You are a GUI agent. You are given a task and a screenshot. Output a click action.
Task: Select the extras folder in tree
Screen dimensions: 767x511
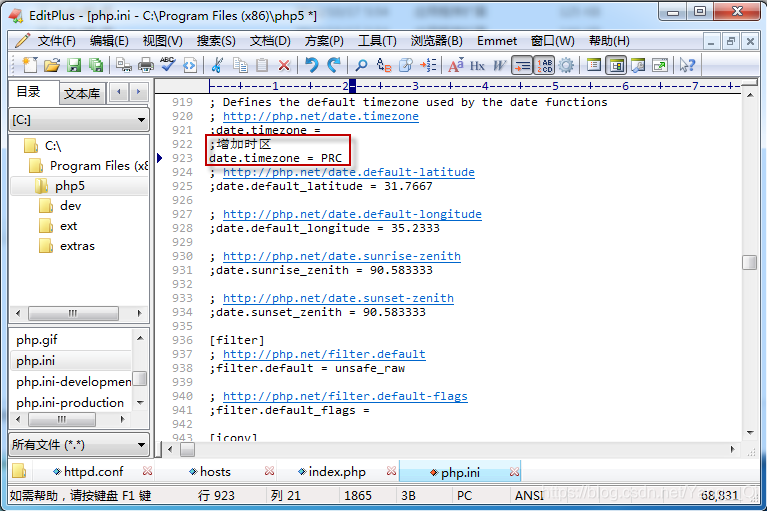point(67,246)
